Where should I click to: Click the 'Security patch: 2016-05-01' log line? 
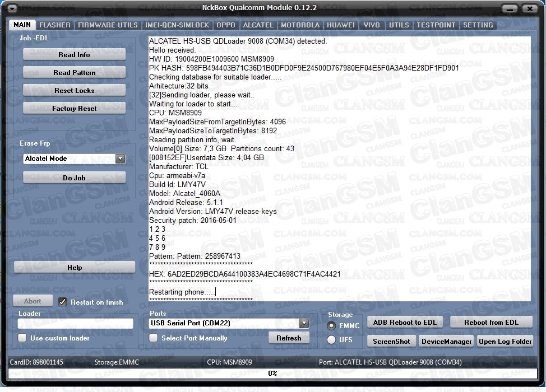tap(193, 220)
